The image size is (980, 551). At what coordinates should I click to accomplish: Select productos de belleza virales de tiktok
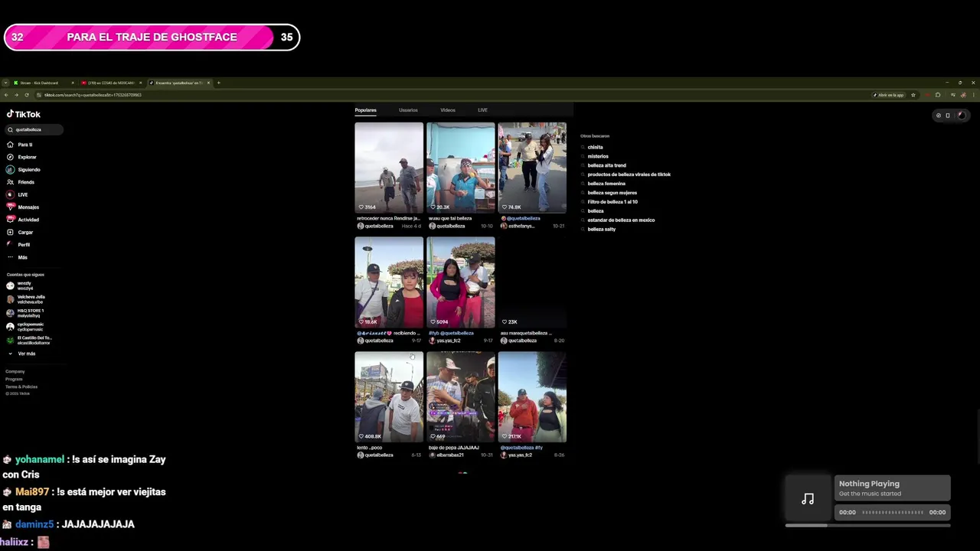tap(629, 174)
